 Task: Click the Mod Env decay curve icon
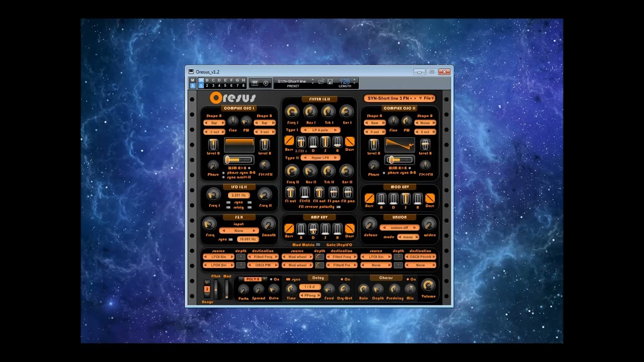point(430,198)
